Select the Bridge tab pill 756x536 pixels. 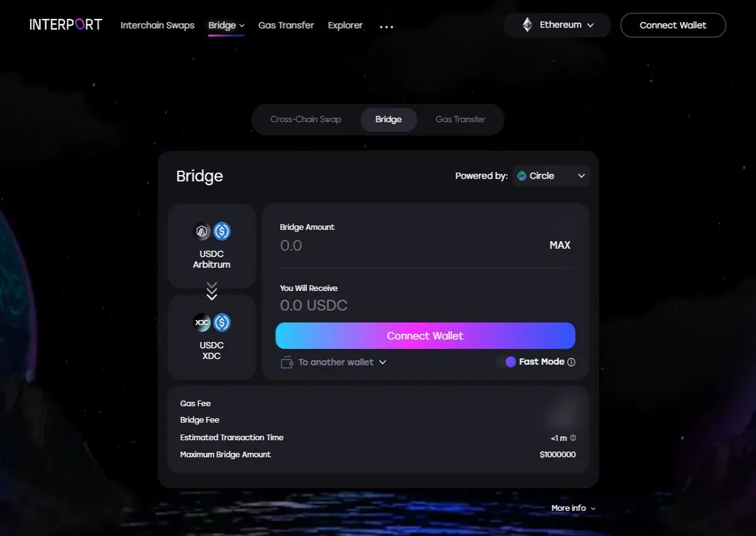(389, 119)
